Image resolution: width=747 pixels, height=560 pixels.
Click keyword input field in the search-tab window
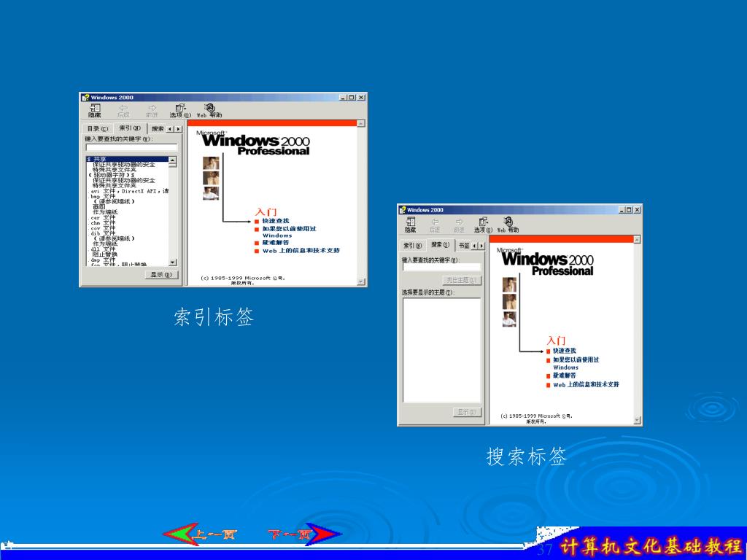point(441,267)
